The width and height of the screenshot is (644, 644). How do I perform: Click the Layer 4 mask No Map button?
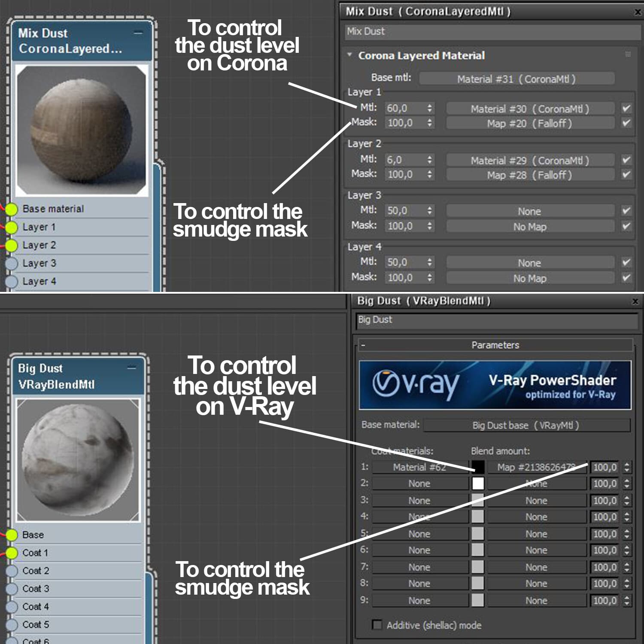point(530,278)
